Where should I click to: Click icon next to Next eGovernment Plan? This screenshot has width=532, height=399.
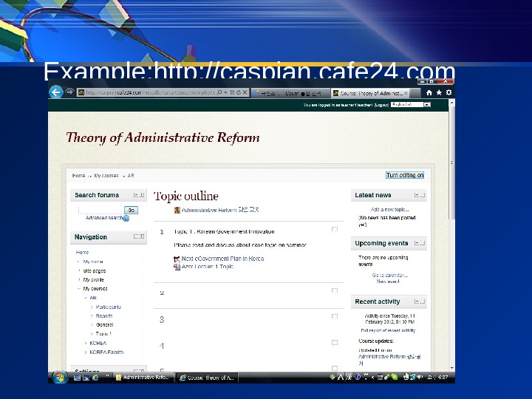coord(177,259)
